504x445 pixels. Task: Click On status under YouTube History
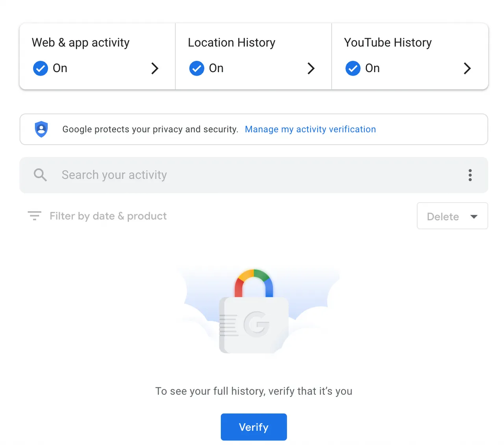click(x=372, y=68)
